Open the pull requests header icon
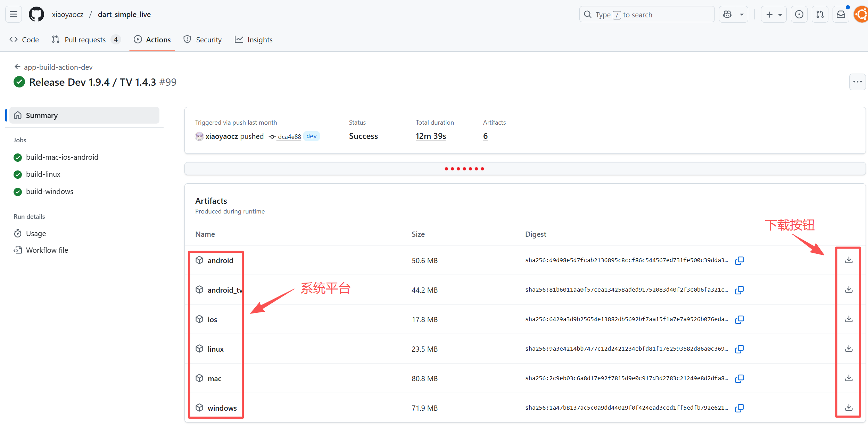 point(820,15)
